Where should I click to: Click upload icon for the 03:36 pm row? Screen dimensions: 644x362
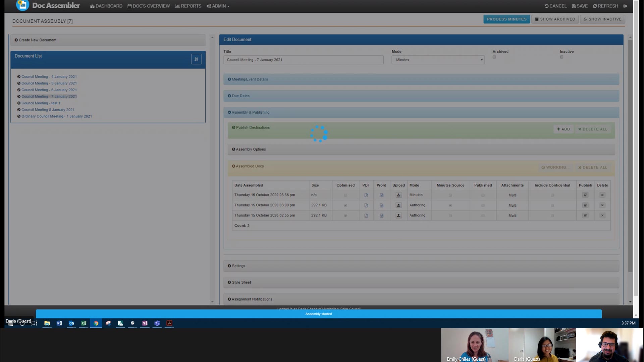(398, 195)
